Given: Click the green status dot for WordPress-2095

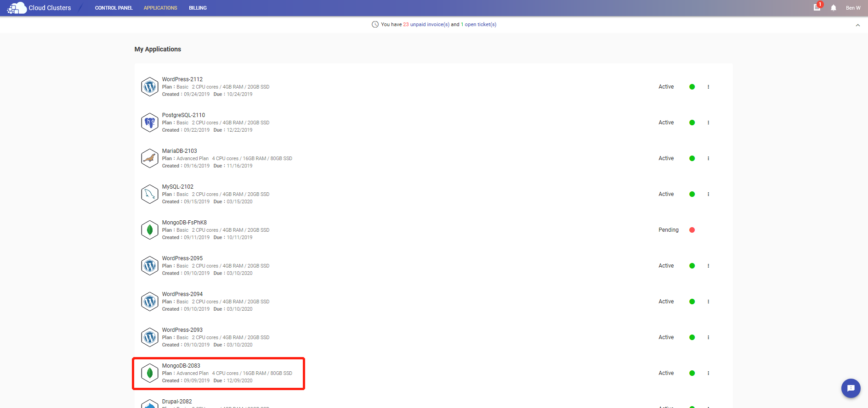Looking at the screenshot, I should (x=692, y=266).
